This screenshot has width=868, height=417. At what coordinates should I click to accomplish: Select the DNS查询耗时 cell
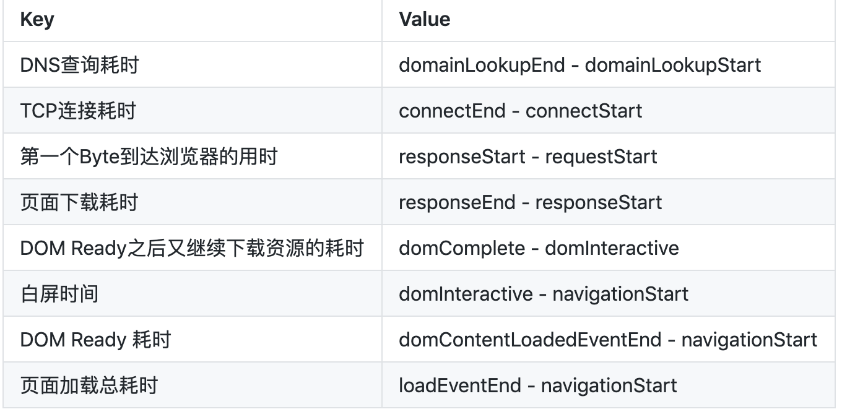coord(193,64)
